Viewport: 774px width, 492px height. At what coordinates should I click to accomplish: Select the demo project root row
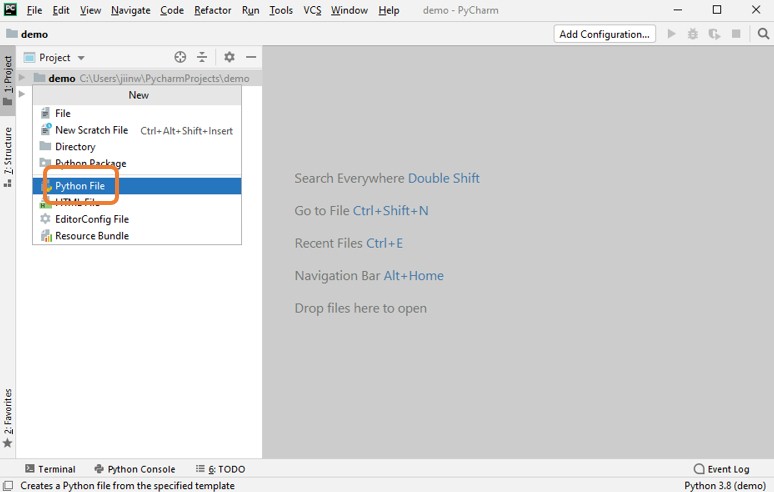tap(139, 78)
